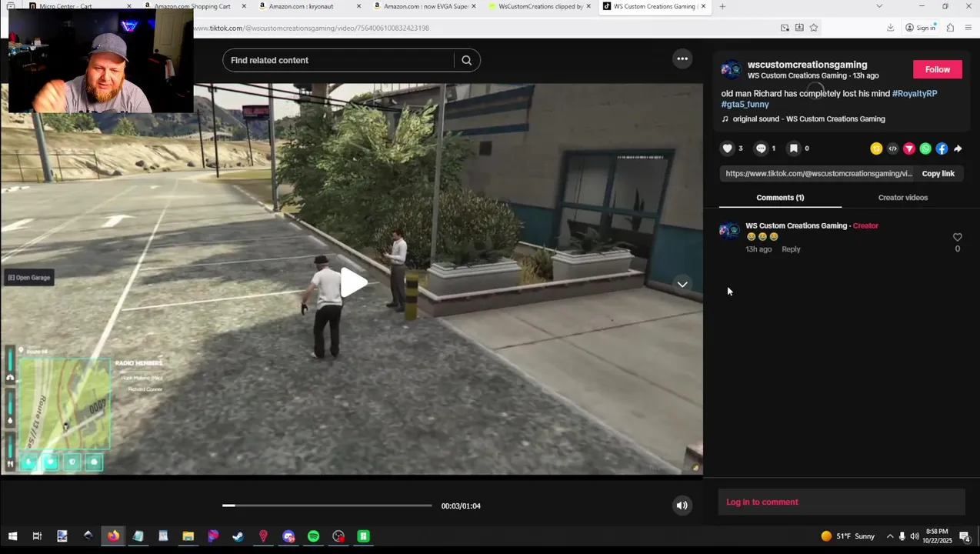The width and height of the screenshot is (980, 554).
Task: Close the WS Custom Creations Gaming tab
Action: click(703, 6)
